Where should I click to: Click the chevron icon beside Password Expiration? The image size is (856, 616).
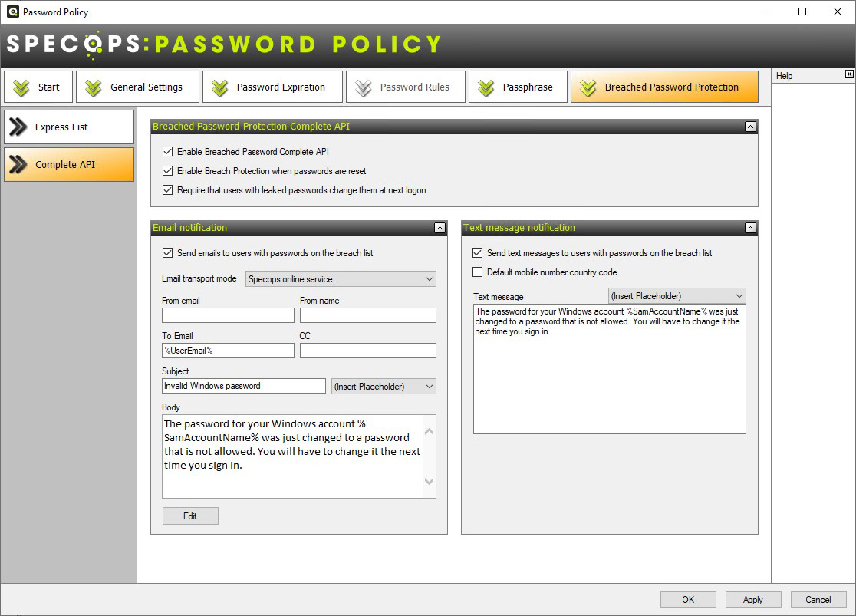pos(220,87)
